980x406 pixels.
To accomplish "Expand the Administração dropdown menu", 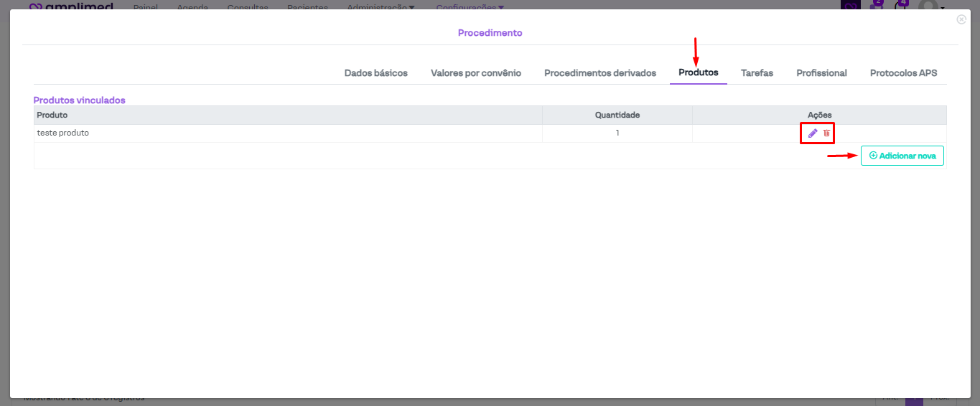I will pyautogui.click(x=381, y=6).
